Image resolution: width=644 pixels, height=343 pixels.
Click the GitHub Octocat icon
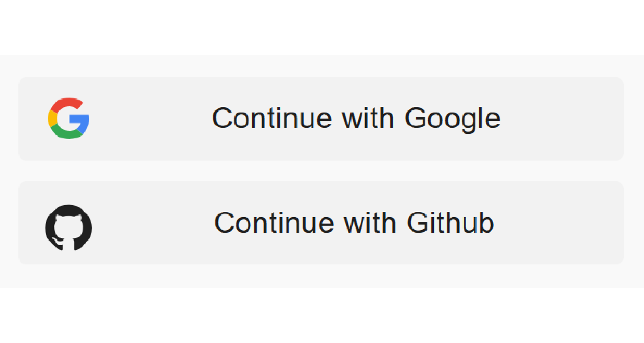coord(69,227)
